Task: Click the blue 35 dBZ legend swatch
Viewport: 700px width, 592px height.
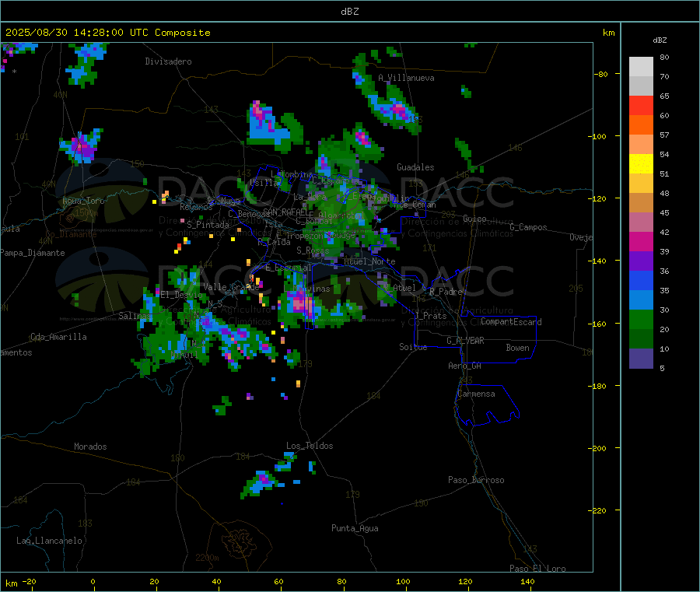Action: (641, 280)
